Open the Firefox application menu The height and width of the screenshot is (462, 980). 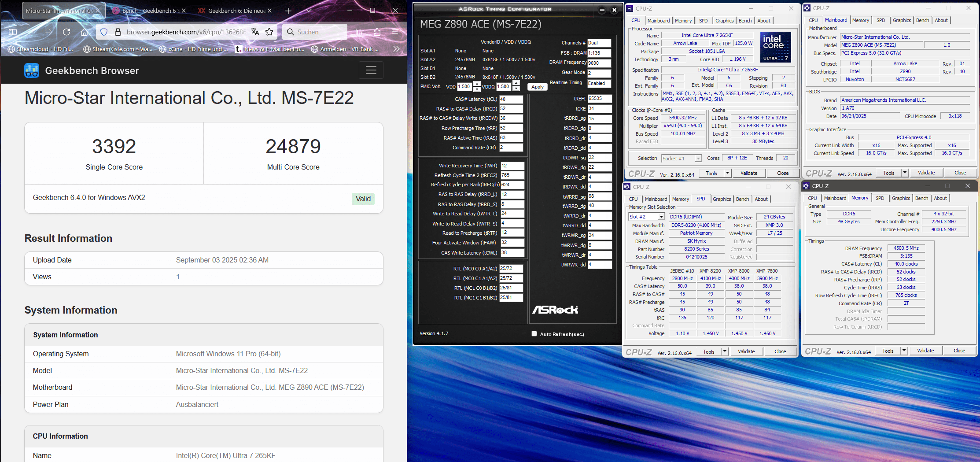[395, 32]
